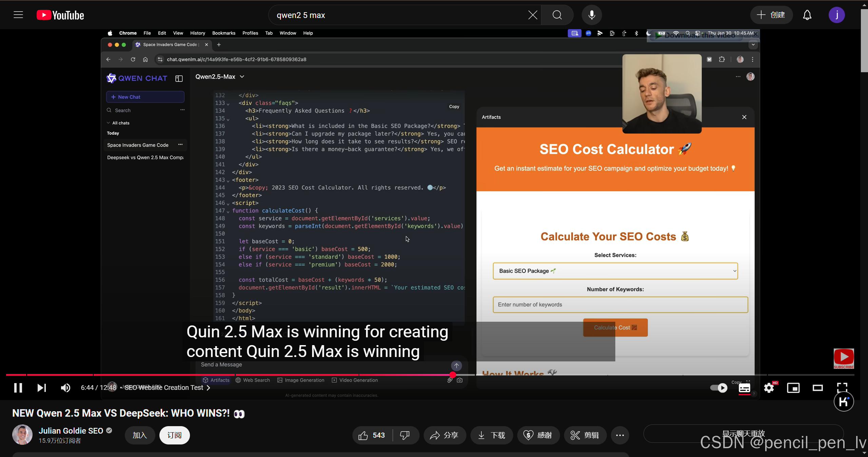The width and height of the screenshot is (868, 457).
Task: Toggle subtitles off
Action: coord(744,388)
